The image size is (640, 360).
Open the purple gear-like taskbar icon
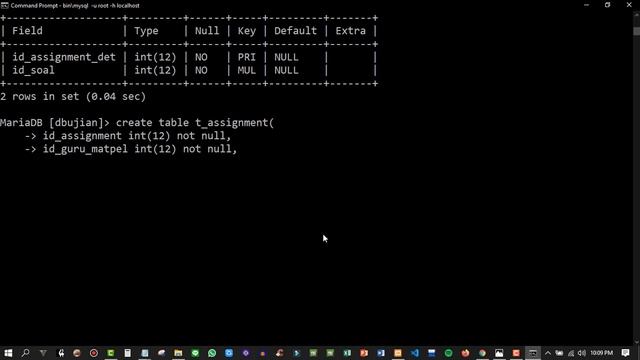(246, 353)
